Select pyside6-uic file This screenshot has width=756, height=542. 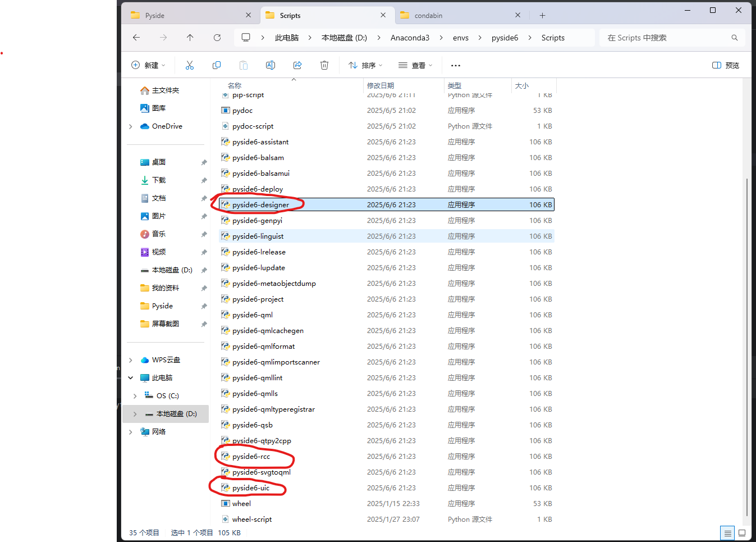(x=387, y=488)
